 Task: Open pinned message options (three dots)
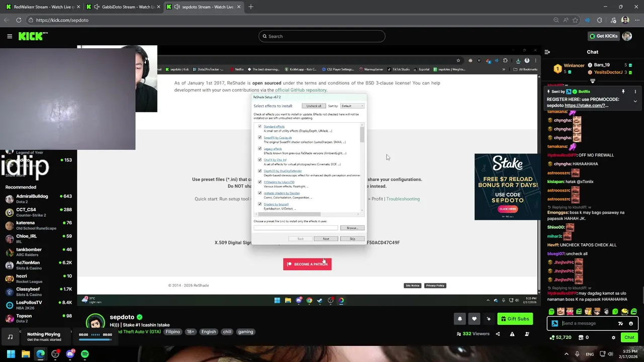pyautogui.click(x=635, y=92)
